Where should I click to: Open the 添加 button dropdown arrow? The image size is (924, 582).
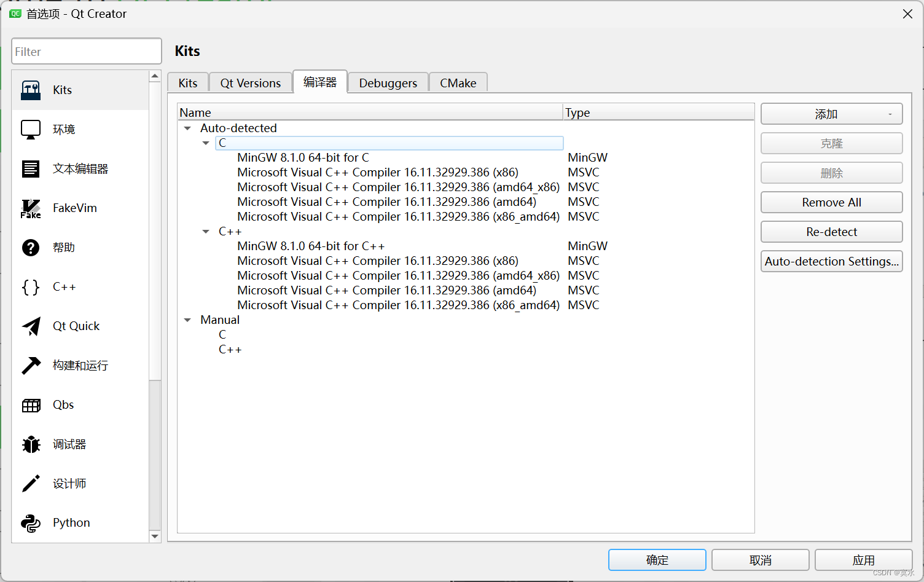pyautogui.click(x=890, y=114)
